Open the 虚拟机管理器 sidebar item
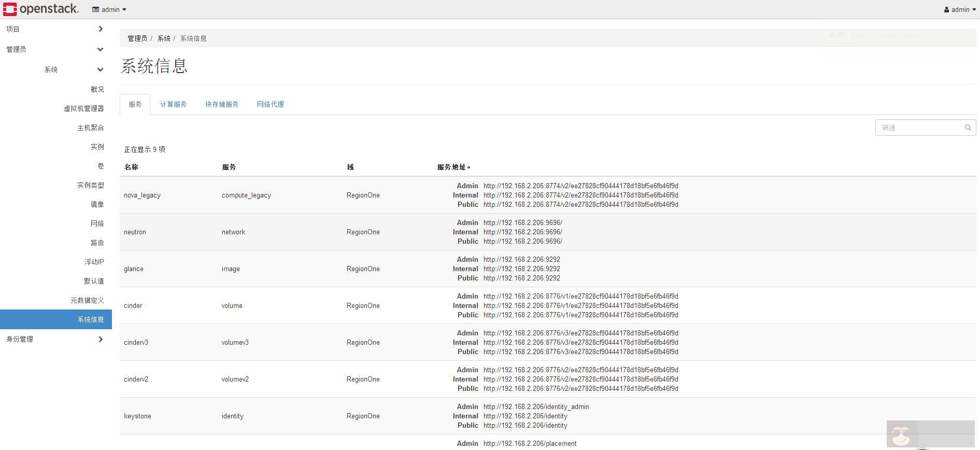 click(84, 108)
